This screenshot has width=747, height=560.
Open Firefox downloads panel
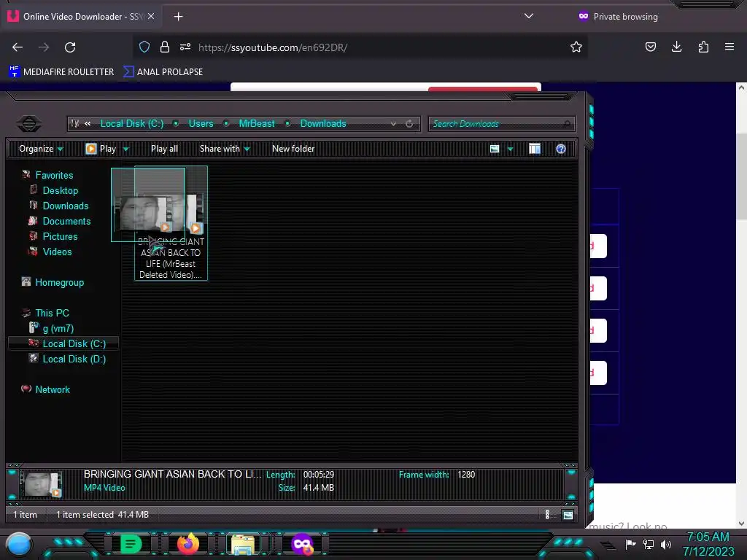[x=676, y=47]
